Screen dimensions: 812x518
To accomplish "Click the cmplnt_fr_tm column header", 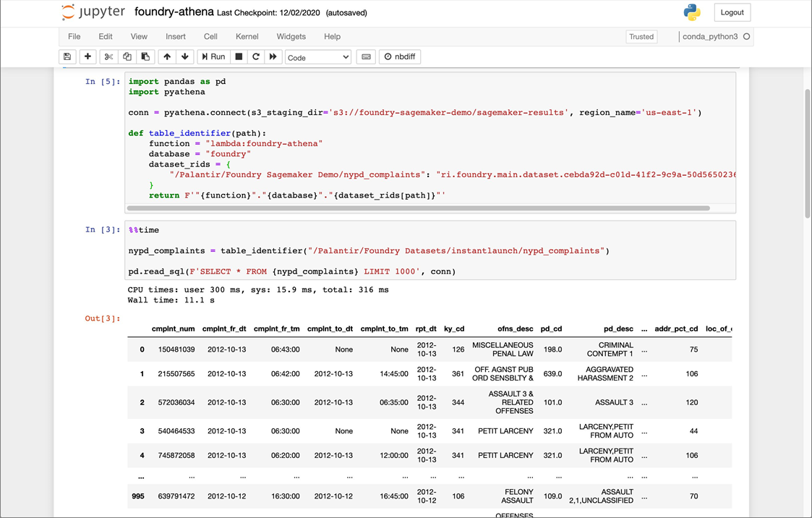I will [x=276, y=329].
